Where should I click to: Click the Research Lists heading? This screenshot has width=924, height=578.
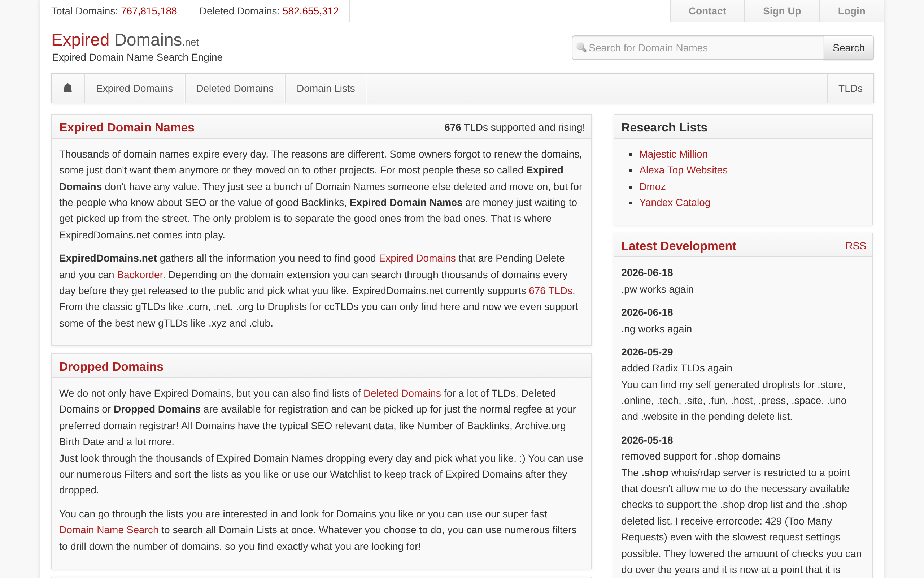coord(664,127)
